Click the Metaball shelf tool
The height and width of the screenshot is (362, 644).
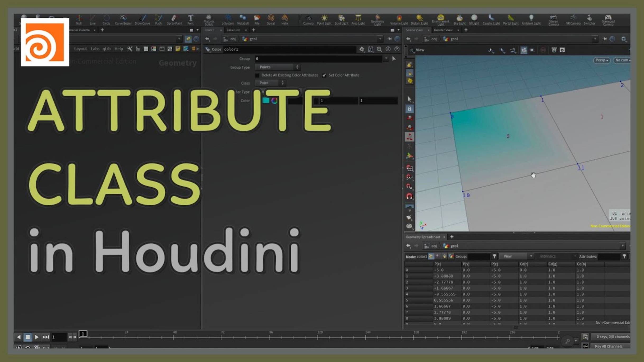(x=243, y=20)
